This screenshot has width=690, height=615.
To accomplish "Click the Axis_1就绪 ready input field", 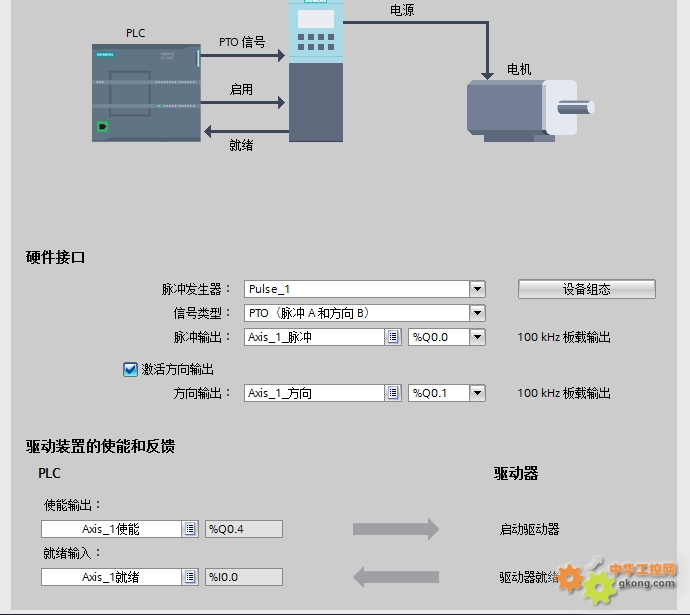I will [x=111, y=577].
